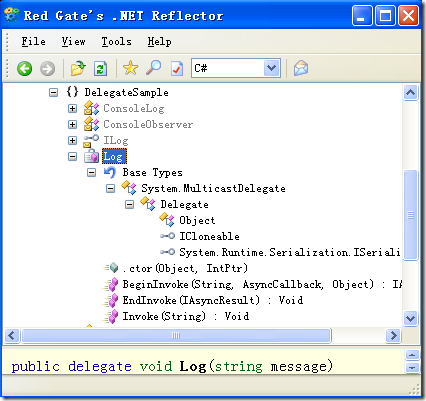Click the Invoke method icon

[x=111, y=316]
